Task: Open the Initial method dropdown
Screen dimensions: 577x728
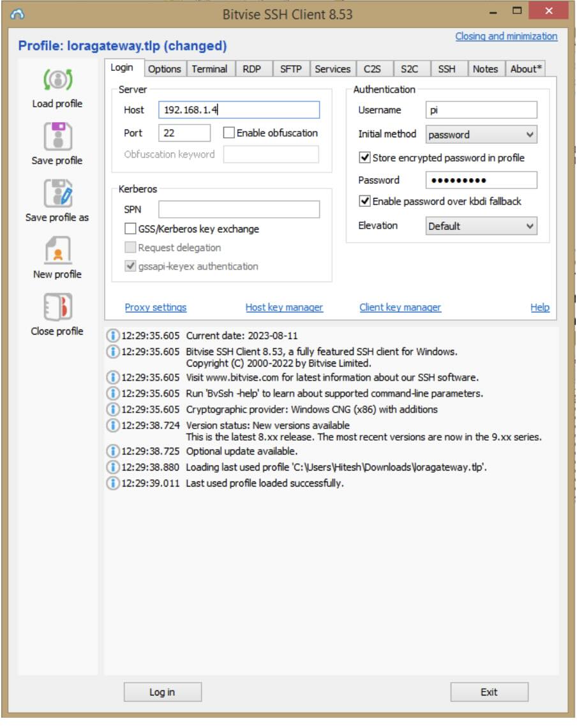Action: coord(481,135)
